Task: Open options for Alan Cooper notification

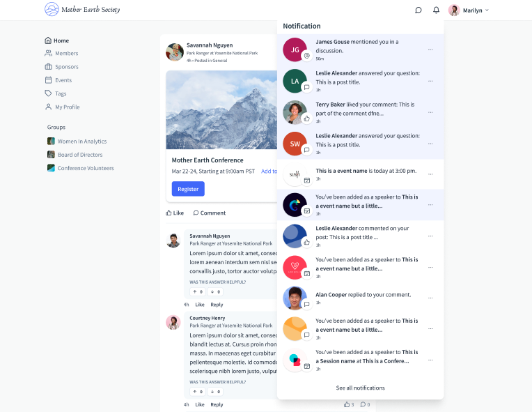Action: point(430,298)
